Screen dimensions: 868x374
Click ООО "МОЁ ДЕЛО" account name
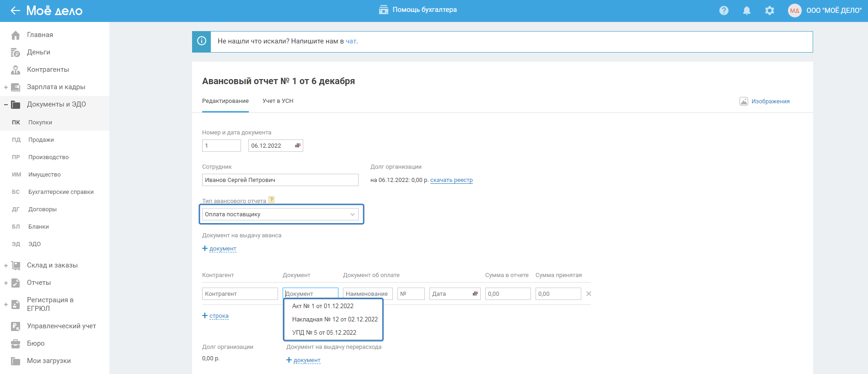(x=834, y=11)
